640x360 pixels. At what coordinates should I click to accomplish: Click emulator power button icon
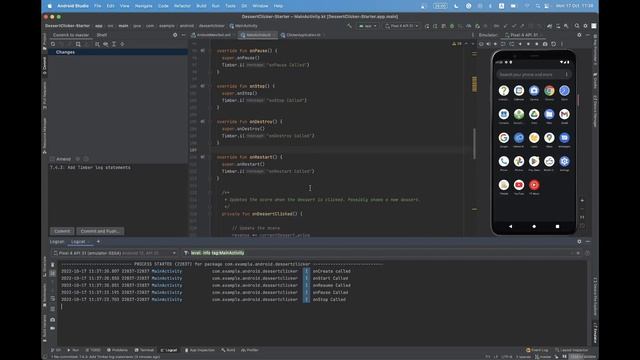[x=481, y=44]
